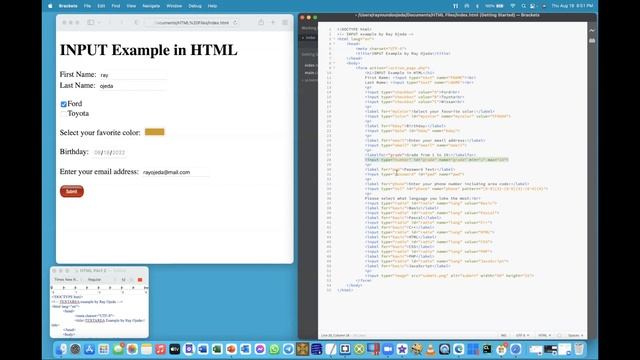640x360 pixels.
Task: Click the Apple menu logo
Action: [x=50, y=6]
